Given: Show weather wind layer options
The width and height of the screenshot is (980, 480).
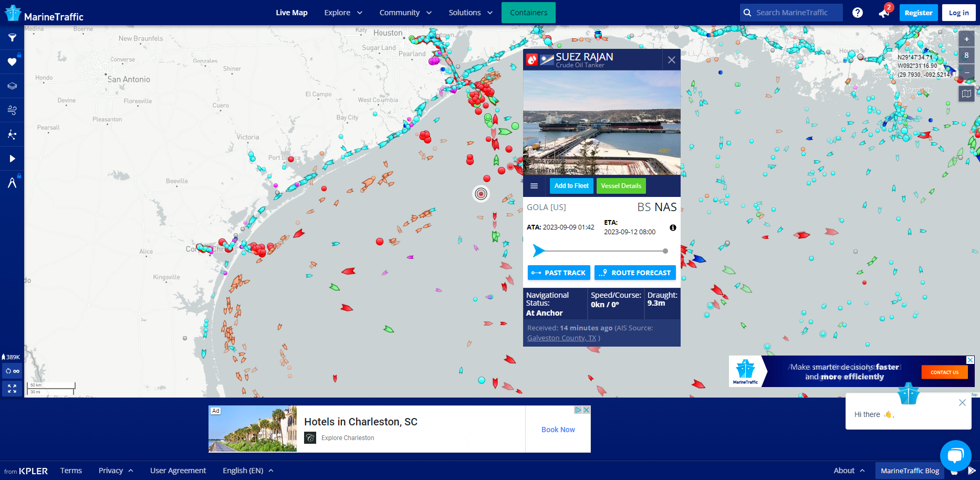Looking at the screenshot, I should click(12, 110).
